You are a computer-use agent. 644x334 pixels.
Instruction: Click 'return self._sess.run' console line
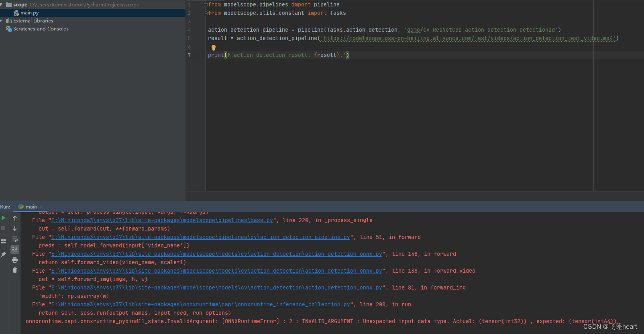pyautogui.click(x=135, y=313)
